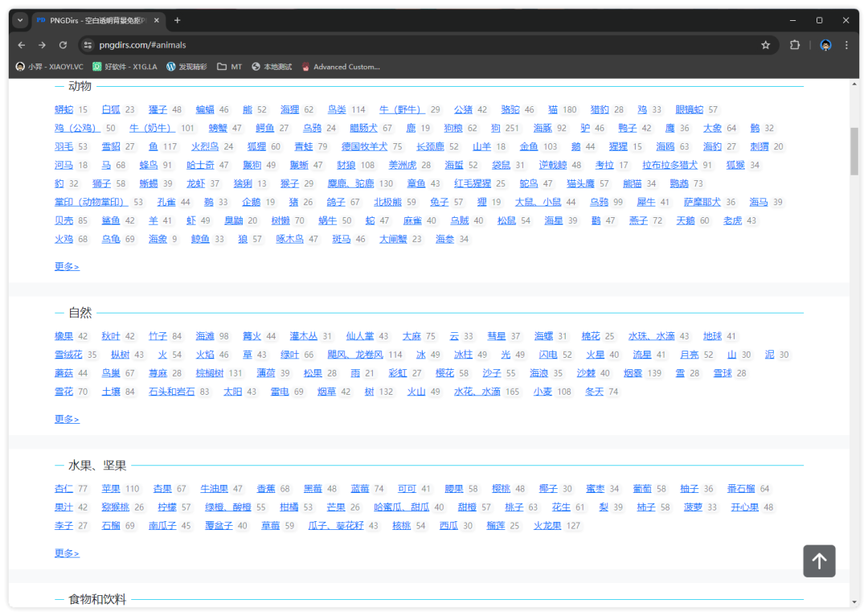The width and height of the screenshot is (868, 616).
Task: Expand 更多 under the 水果、坚果 section
Action: [x=67, y=553]
